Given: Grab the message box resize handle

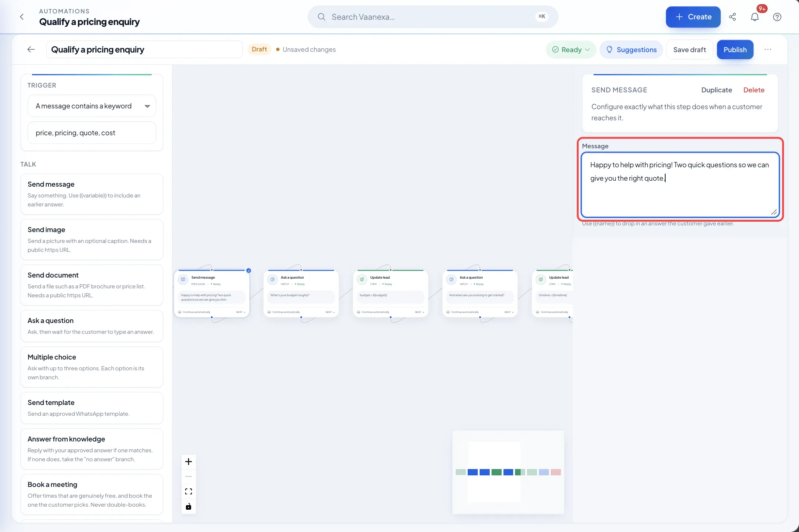Looking at the screenshot, I should [x=774, y=212].
